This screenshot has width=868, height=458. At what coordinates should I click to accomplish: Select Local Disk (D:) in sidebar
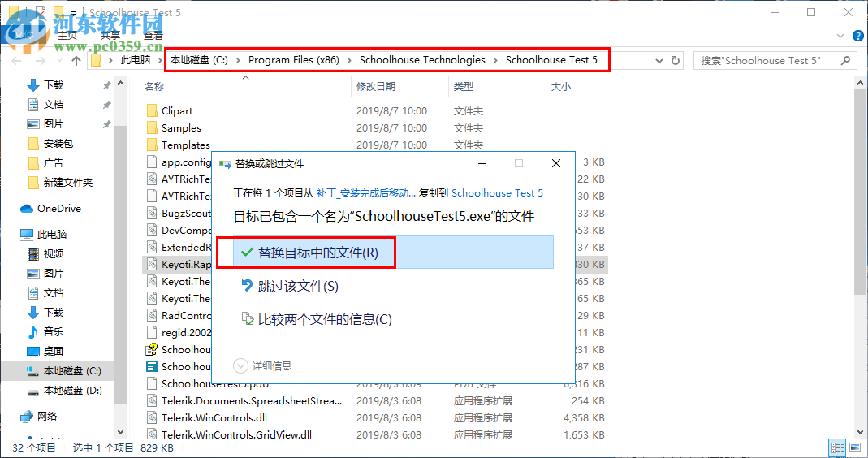coord(72,391)
